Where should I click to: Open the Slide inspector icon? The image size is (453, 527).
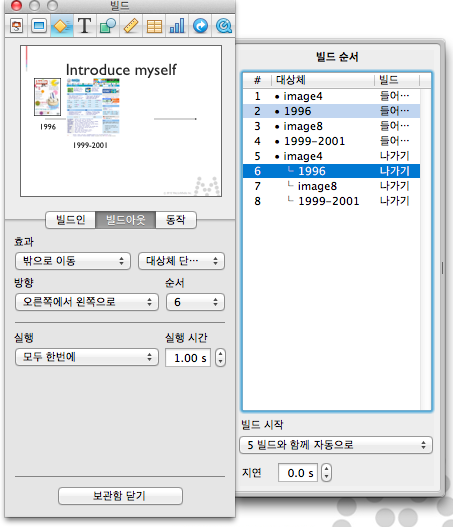pyautogui.click(x=39, y=26)
